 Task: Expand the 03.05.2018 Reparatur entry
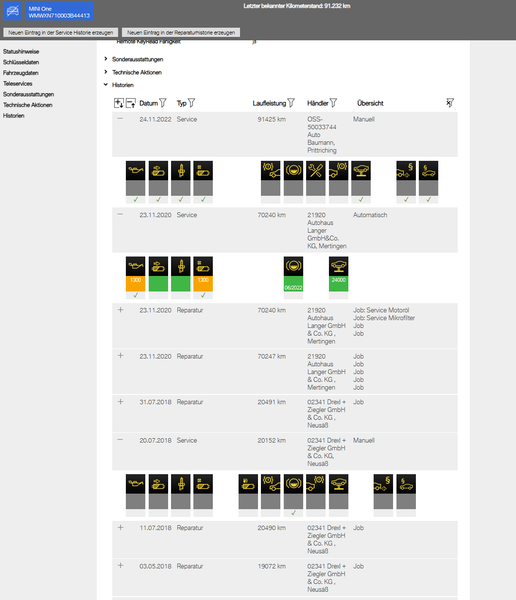121,566
